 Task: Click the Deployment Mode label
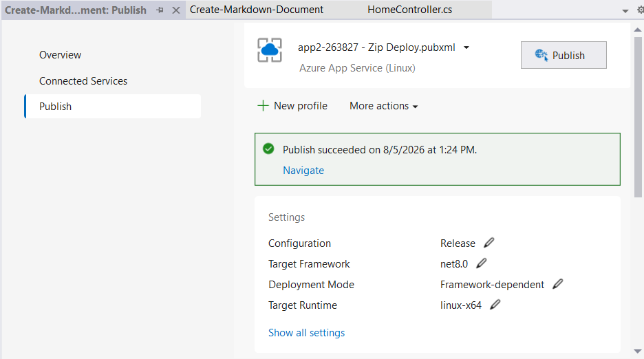click(311, 285)
